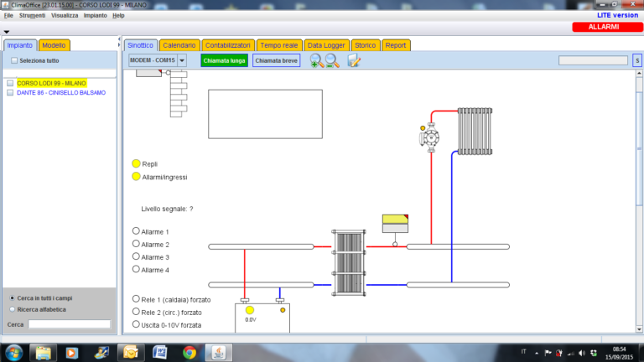The image size is (644, 362).
Task: Switch to the Data Logger tab
Action: pyautogui.click(x=326, y=45)
